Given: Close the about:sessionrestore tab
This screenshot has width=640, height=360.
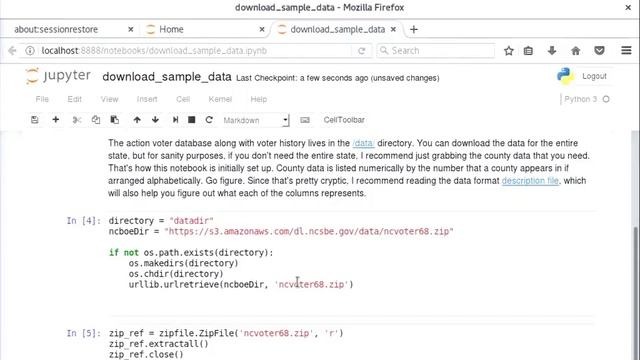Looking at the screenshot, I should coord(131,29).
